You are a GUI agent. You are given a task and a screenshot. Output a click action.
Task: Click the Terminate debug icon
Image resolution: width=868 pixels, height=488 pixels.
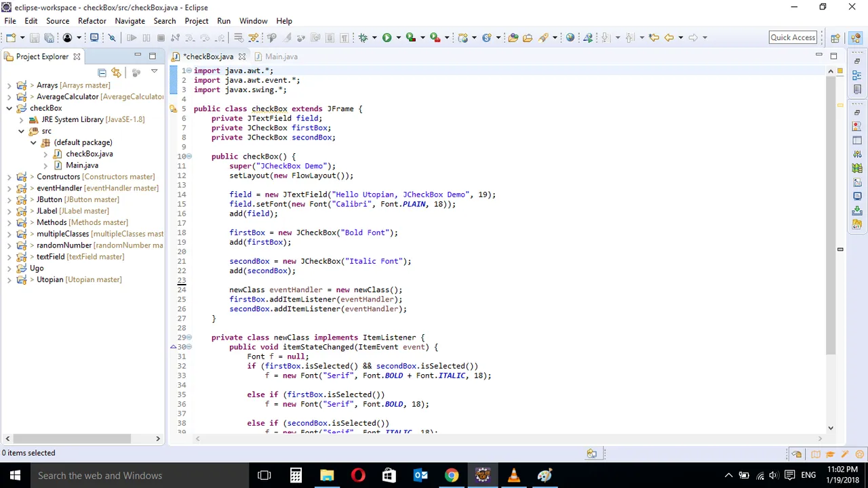point(161,38)
